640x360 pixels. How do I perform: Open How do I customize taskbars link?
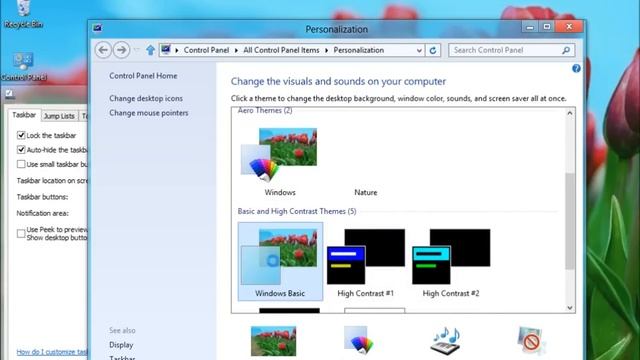[x=52, y=352]
